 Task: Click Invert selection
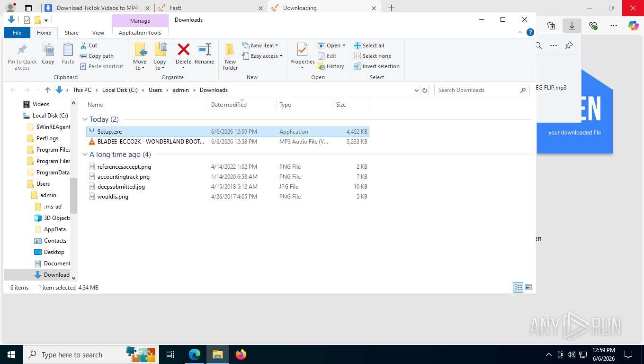376,66
